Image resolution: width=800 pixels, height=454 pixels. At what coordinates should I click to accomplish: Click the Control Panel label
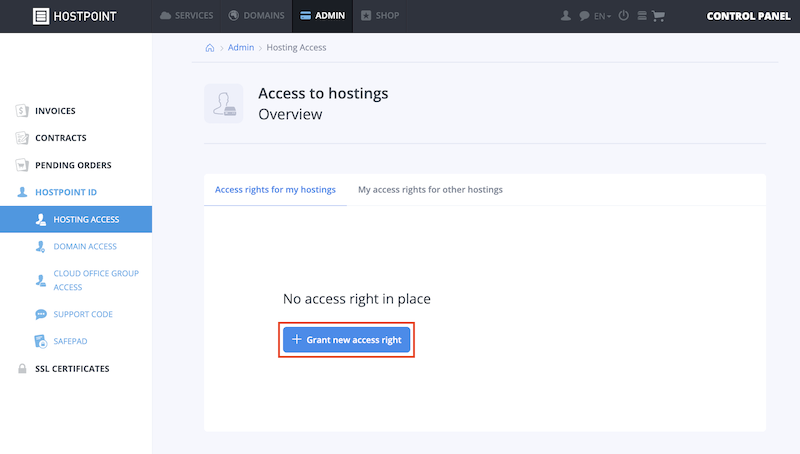click(x=748, y=16)
